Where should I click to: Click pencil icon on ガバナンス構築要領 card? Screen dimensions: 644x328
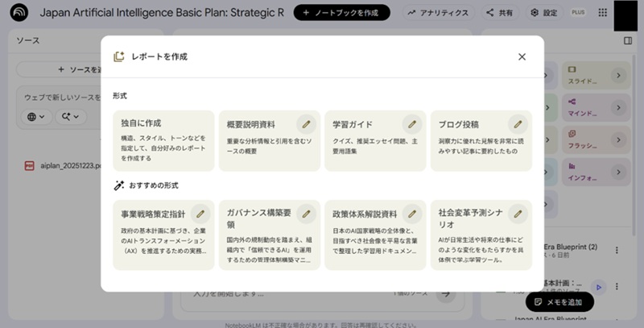pyautogui.click(x=306, y=214)
